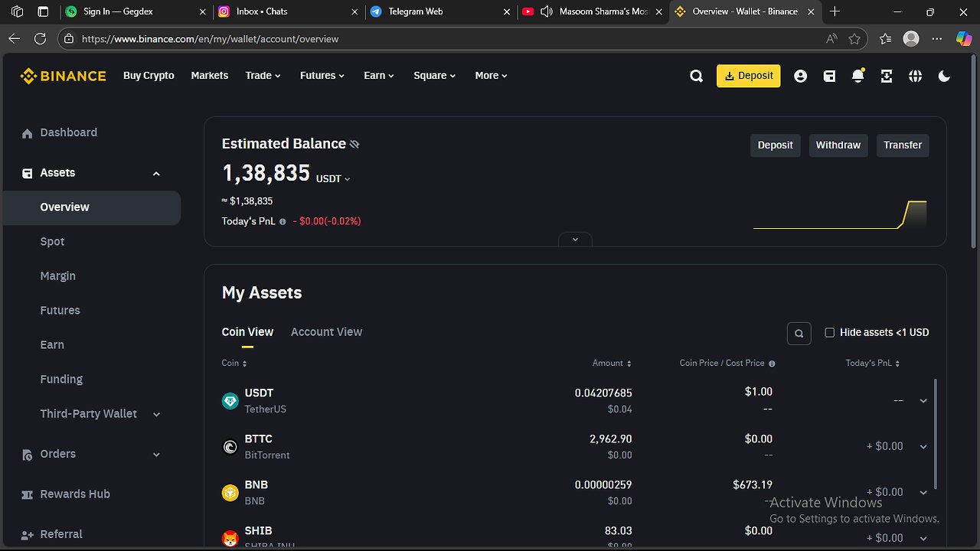Click Withdraw button
The image size is (980, 551).
pyautogui.click(x=838, y=145)
